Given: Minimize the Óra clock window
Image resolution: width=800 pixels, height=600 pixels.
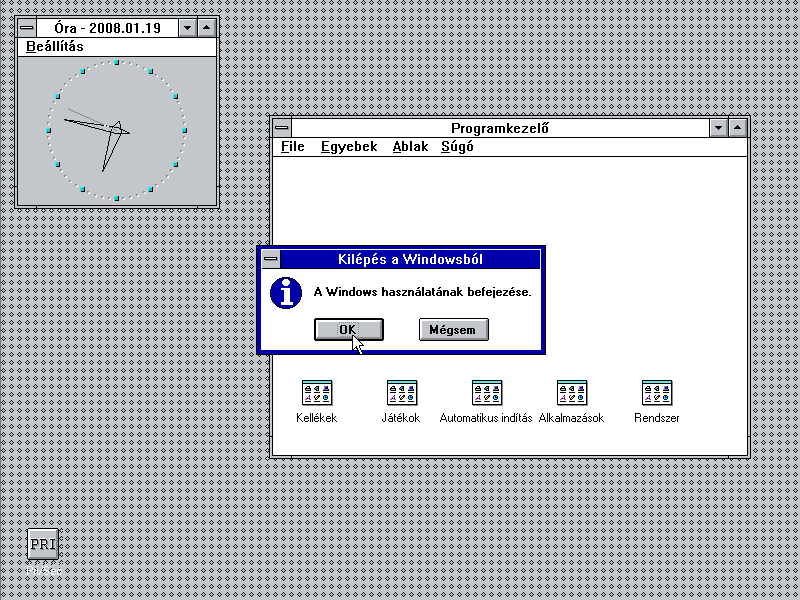Looking at the screenshot, I should [x=187, y=28].
